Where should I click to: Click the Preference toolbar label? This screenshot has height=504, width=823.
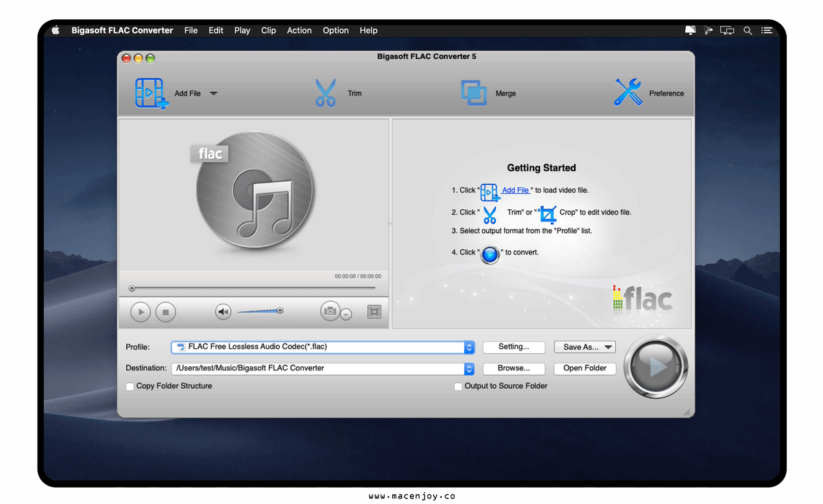pos(667,93)
